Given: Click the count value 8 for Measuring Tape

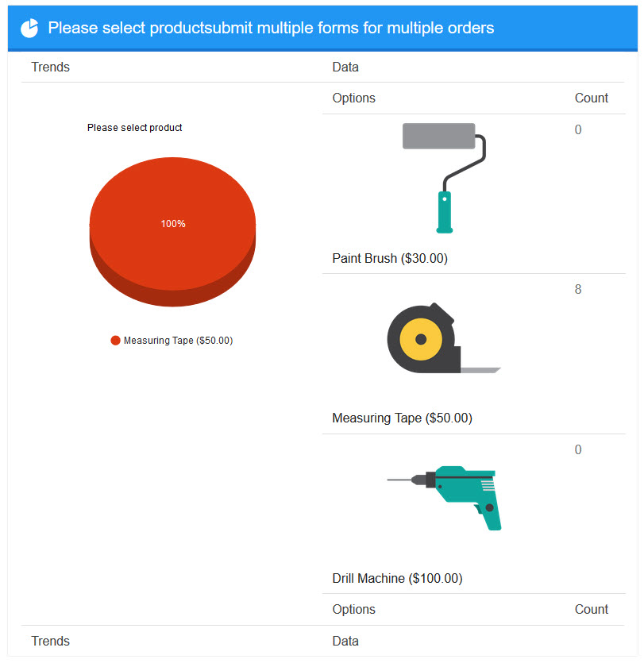Looking at the screenshot, I should (x=578, y=289).
